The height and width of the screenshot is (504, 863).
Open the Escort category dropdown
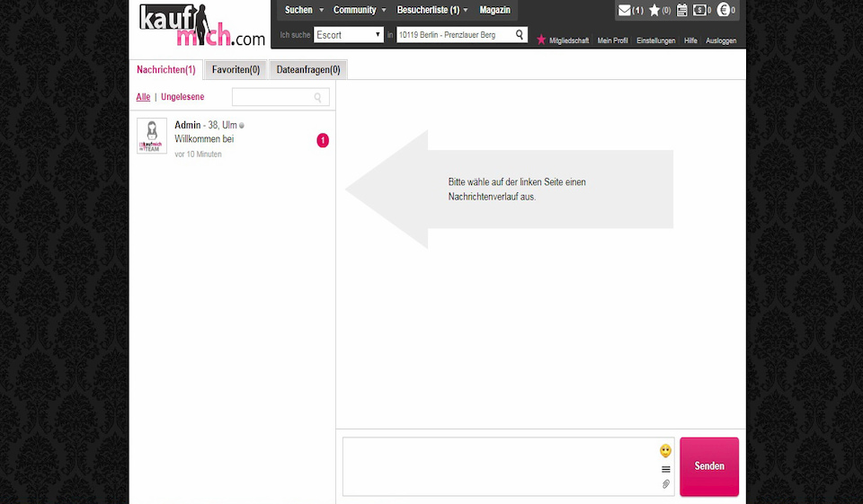point(349,35)
